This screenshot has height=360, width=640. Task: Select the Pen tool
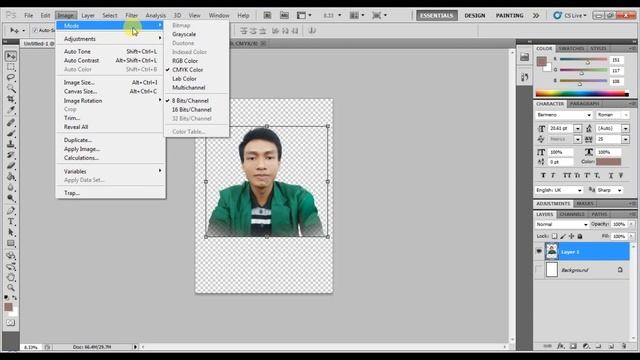click(x=11, y=211)
